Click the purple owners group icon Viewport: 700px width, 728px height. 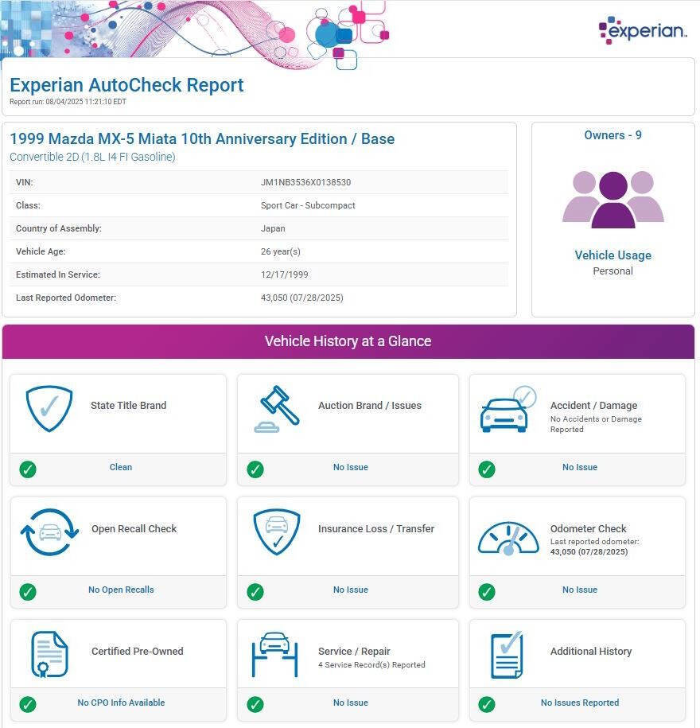point(612,199)
